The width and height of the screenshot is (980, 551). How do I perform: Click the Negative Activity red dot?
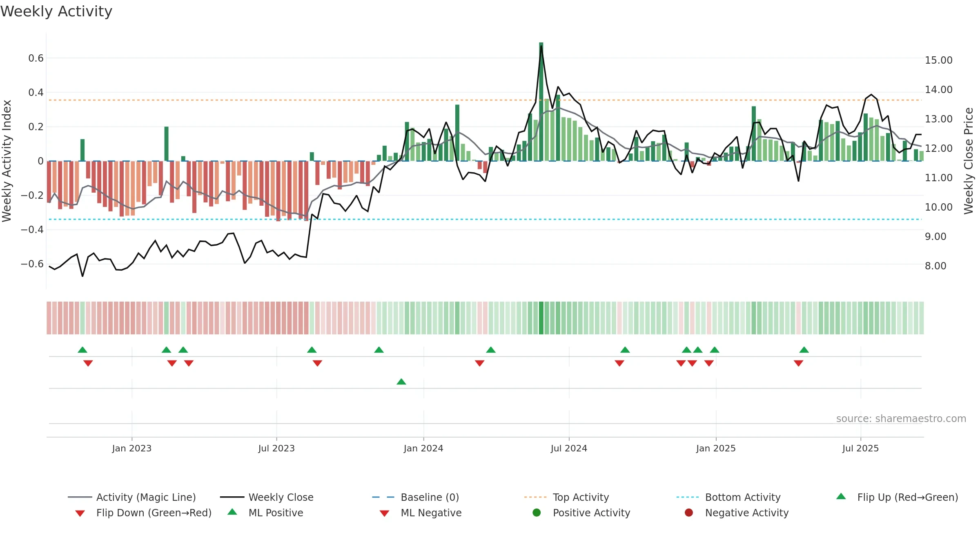[x=689, y=513]
